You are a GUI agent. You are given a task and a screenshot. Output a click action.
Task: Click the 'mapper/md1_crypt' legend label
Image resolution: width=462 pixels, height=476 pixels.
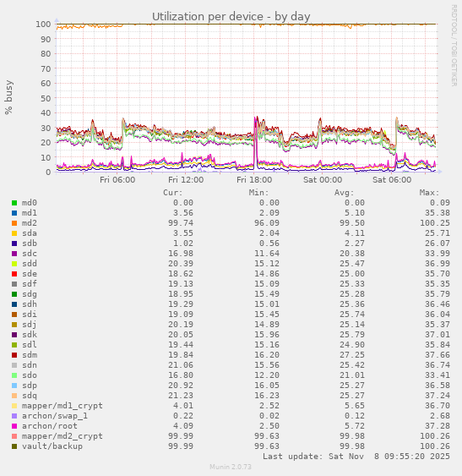(x=63, y=406)
